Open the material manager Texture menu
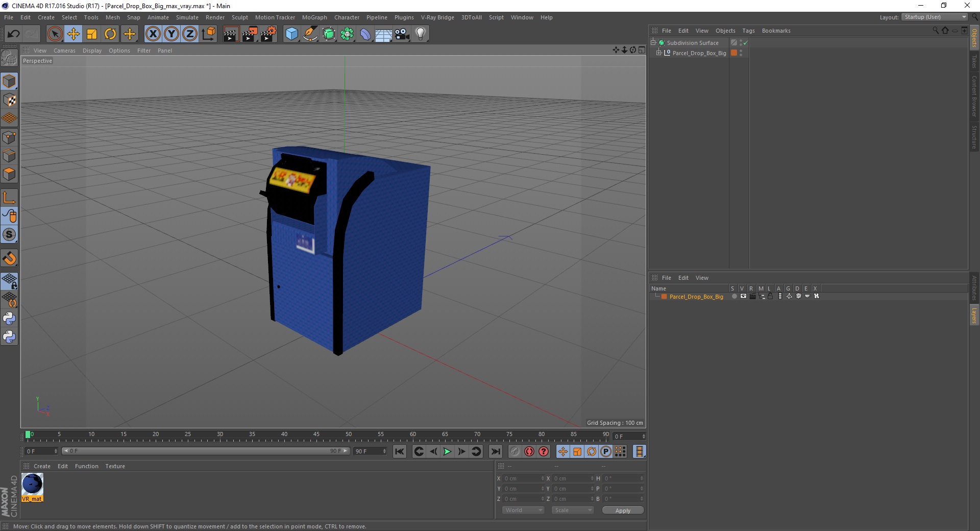Screen dimensions: 980x531 [x=115, y=466]
